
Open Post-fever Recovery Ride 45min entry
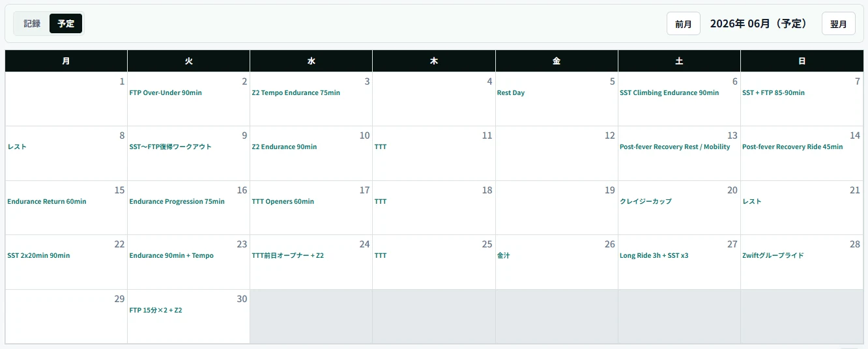(792, 147)
